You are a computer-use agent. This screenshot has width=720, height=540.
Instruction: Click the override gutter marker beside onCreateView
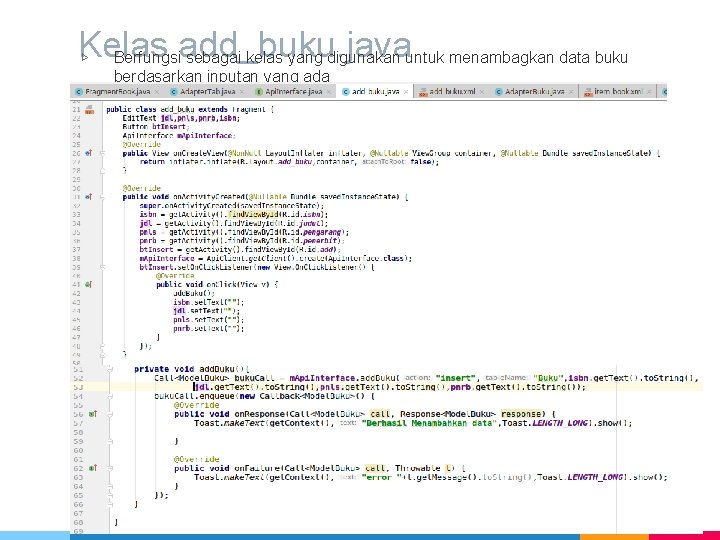click(x=89, y=153)
